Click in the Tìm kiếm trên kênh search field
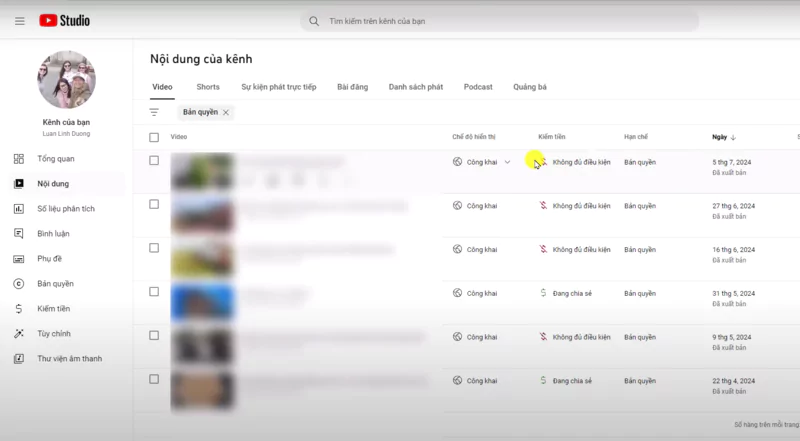The width and height of the screenshot is (800, 441). (499, 21)
